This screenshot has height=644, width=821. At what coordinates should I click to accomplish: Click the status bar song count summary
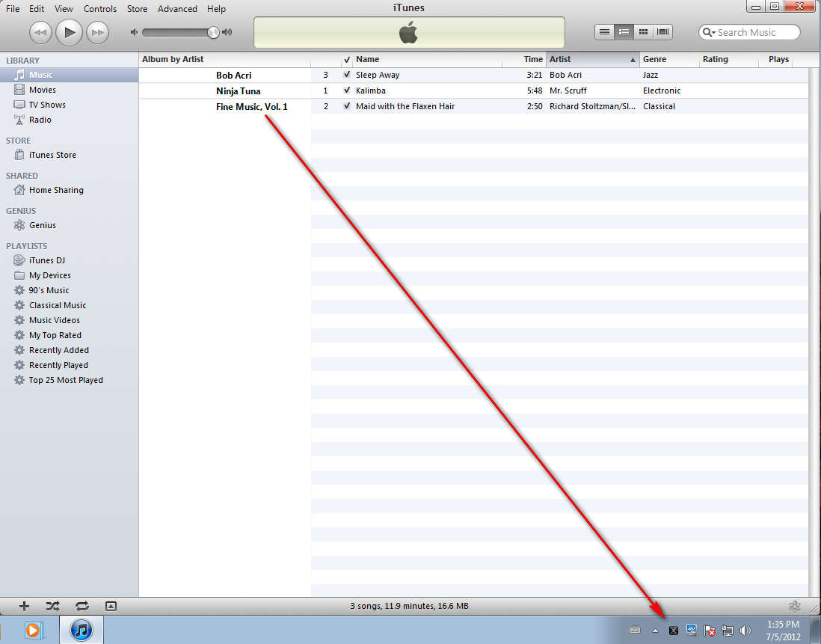(410, 606)
